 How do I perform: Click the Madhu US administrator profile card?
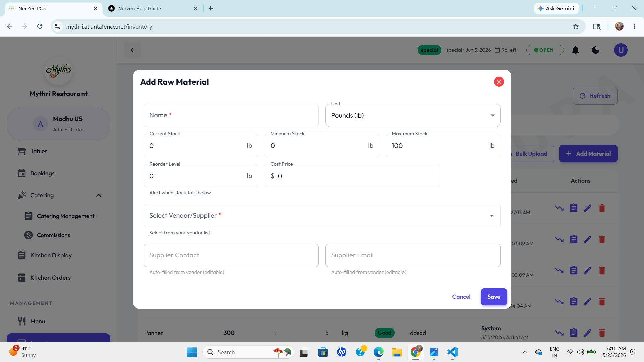pyautogui.click(x=58, y=124)
